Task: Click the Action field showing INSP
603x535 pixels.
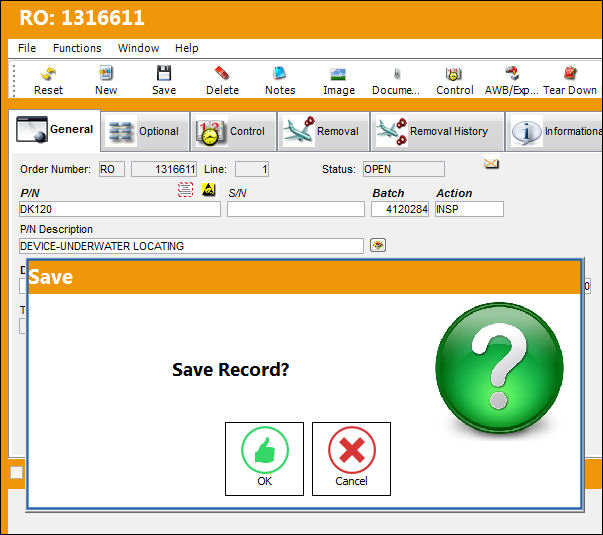Action: tap(469, 209)
